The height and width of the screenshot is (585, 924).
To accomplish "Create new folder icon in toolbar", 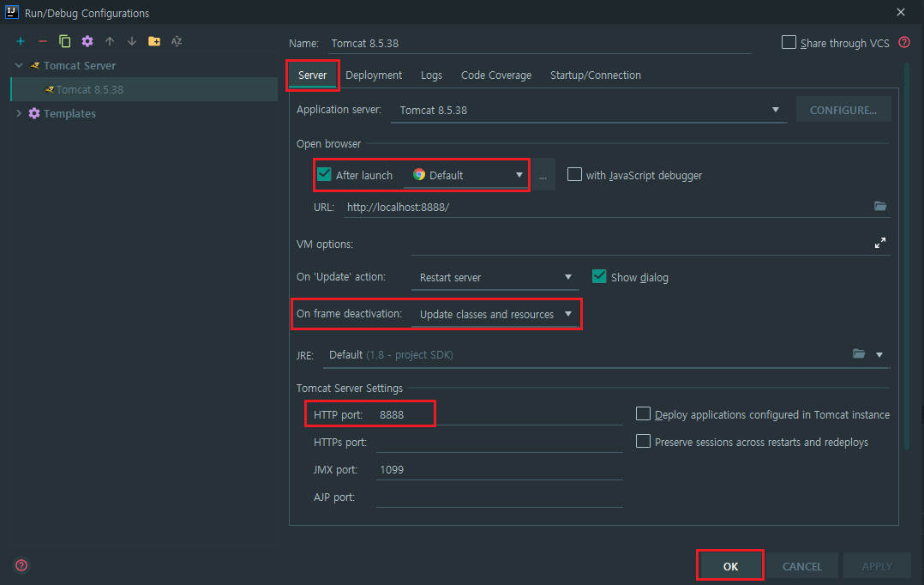I will coord(154,41).
